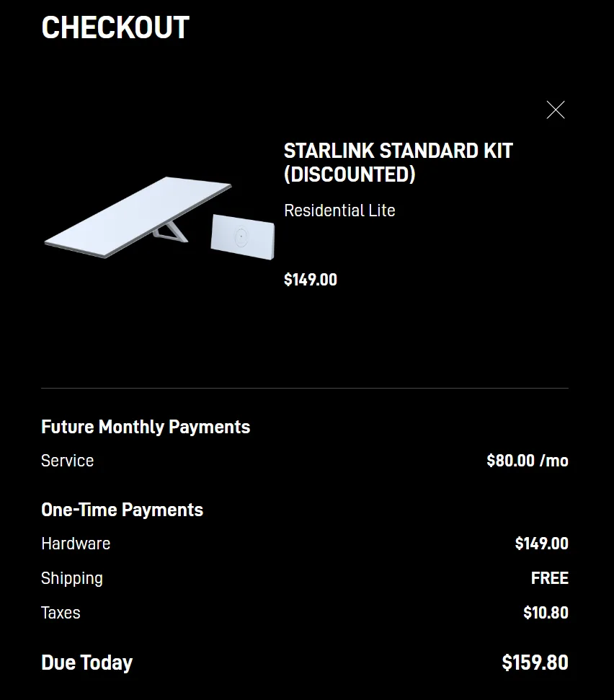Select the Starlink Standard Kit (Discounted) title

[398, 162]
